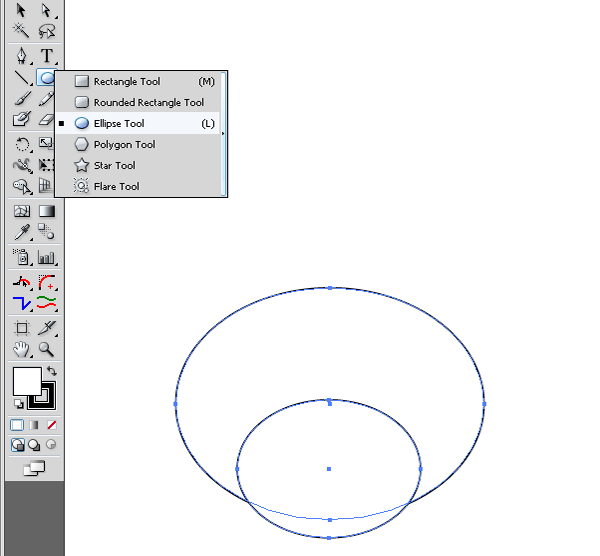Screen dimensions: 600x556
Task: Activate the Rotate tool
Action: point(22,144)
